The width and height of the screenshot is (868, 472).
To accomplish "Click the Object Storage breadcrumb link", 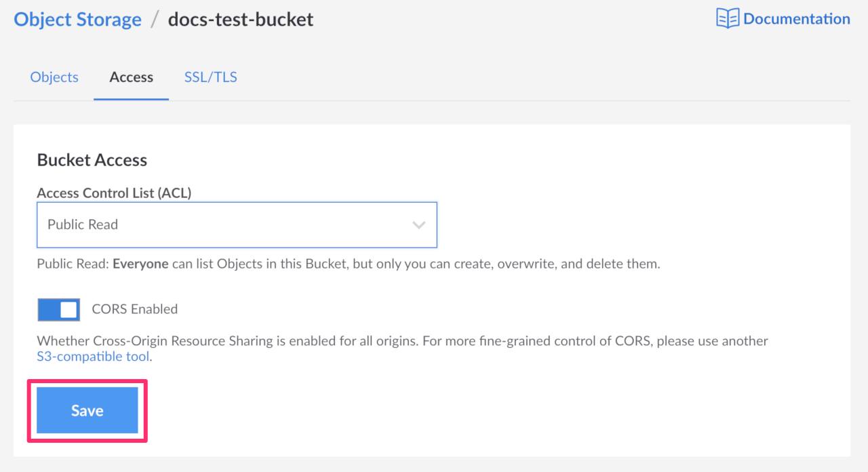I will click(77, 19).
